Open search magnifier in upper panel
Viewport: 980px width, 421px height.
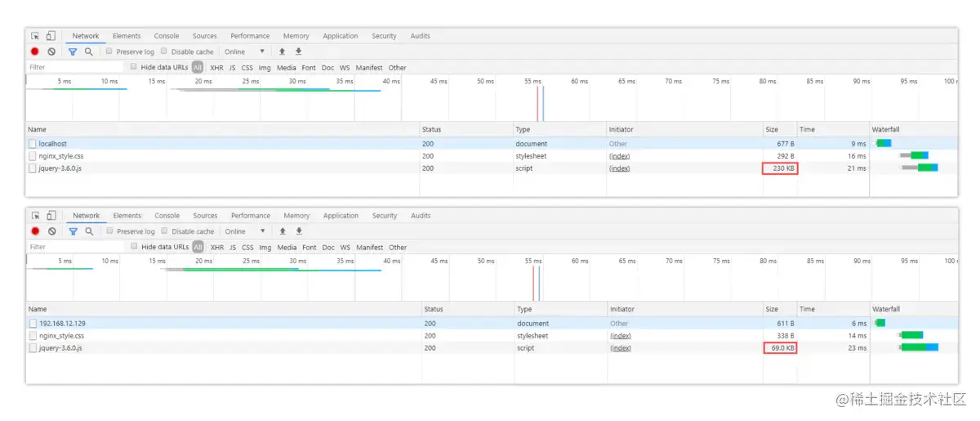[x=89, y=52]
